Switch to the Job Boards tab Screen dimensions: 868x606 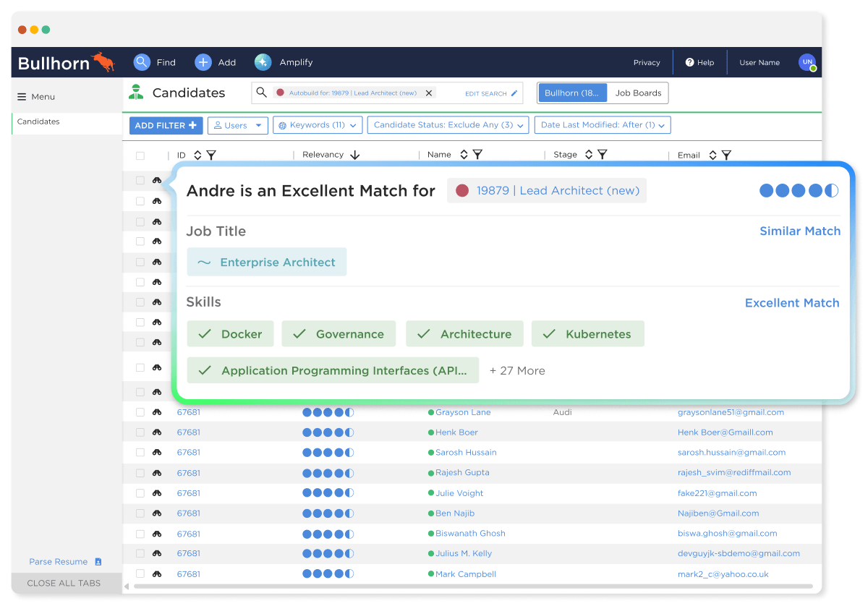(638, 93)
